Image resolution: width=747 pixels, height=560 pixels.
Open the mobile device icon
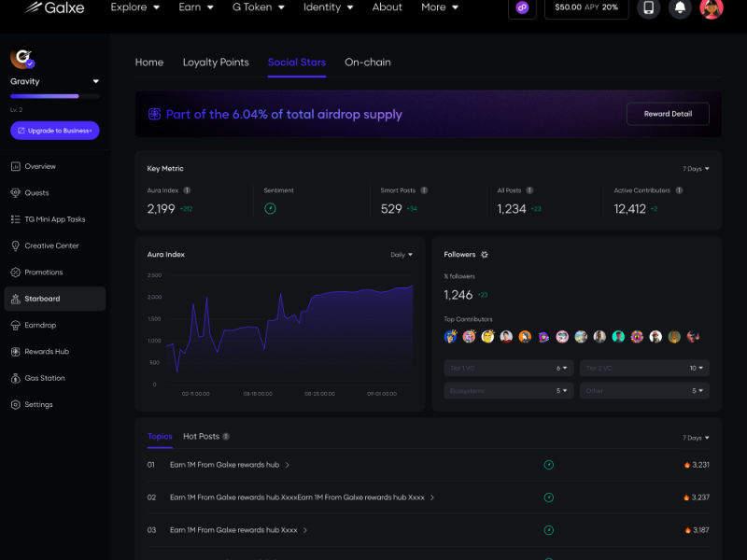648,7
